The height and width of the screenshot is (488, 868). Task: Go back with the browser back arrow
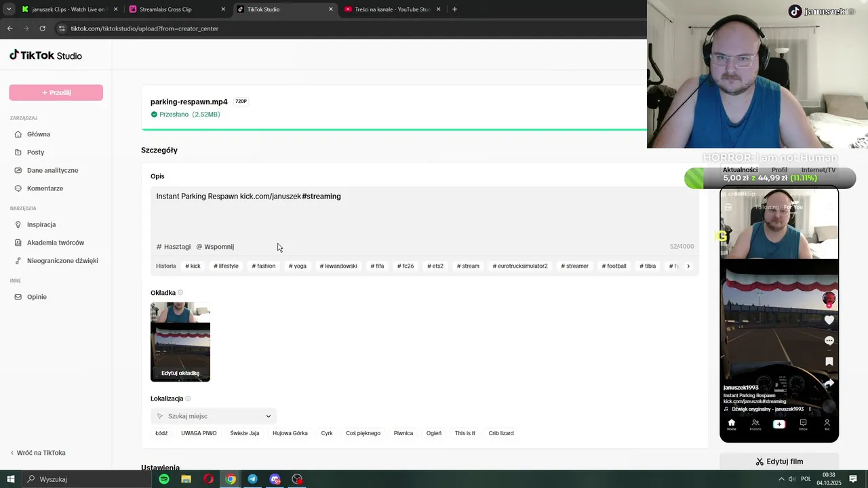[x=9, y=28]
